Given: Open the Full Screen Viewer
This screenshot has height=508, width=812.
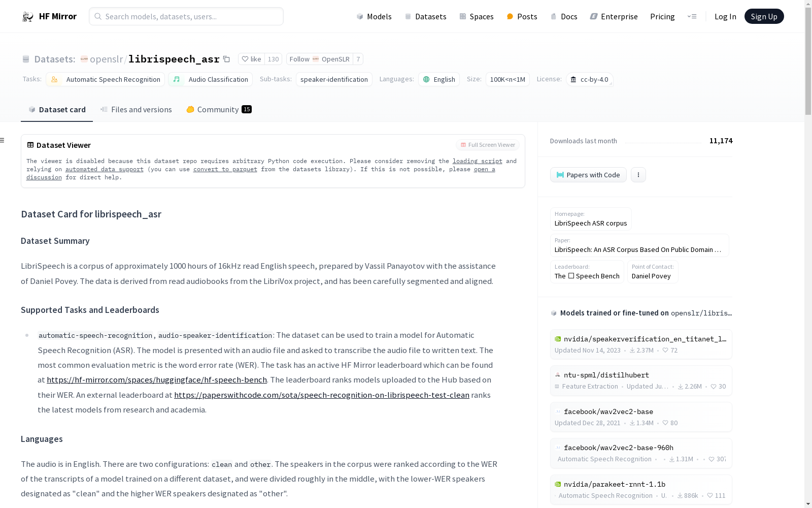Looking at the screenshot, I should [488, 145].
